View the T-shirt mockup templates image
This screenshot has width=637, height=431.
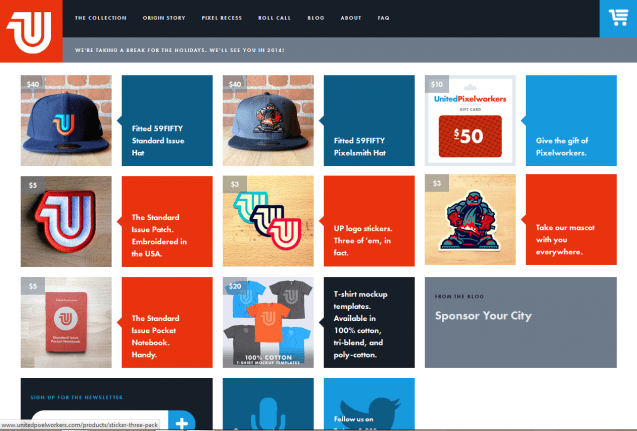click(x=268, y=323)
